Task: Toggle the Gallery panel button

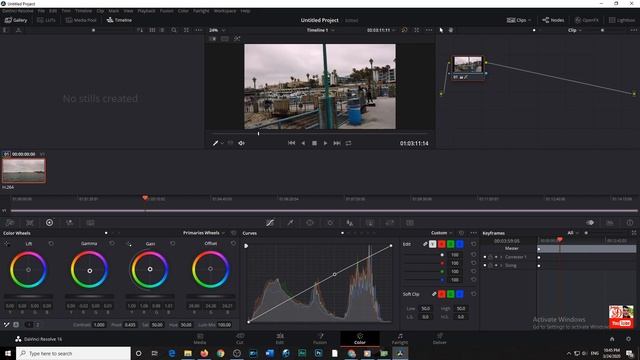Action: [x=16, y=20]
